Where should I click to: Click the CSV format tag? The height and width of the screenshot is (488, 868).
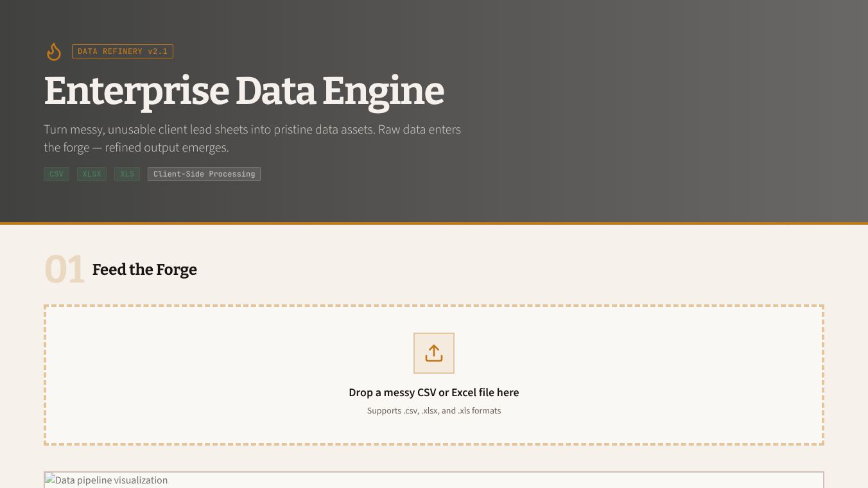pos(56,174)
